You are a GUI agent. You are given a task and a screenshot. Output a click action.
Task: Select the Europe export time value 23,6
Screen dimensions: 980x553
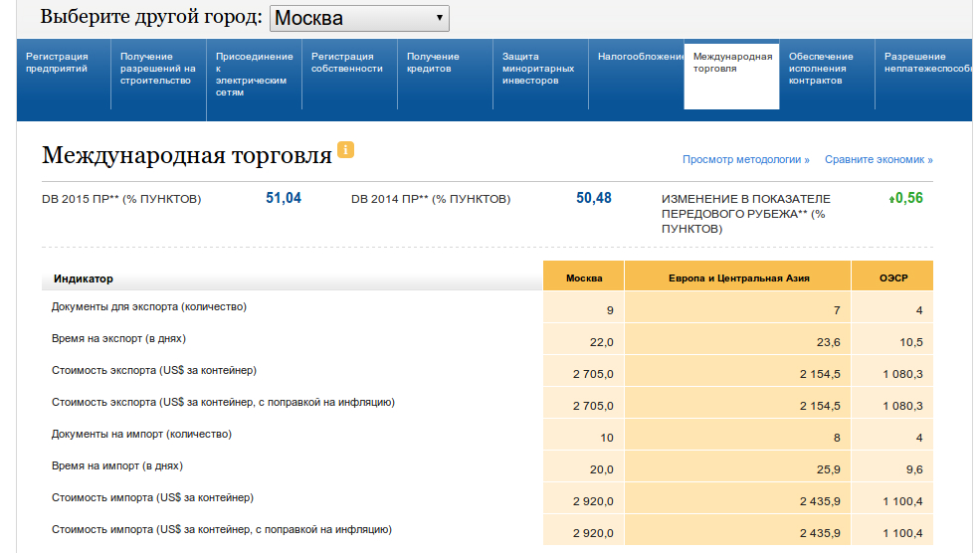coord(828,342)
